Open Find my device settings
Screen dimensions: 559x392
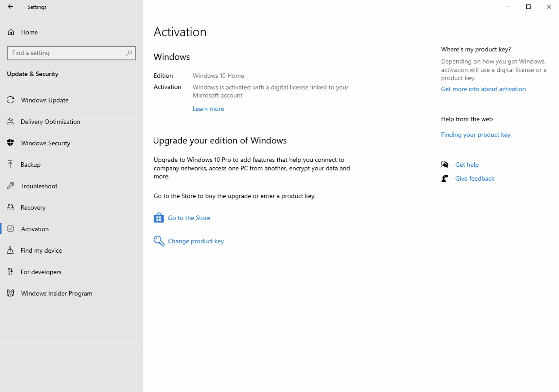[x=41, y=250]
